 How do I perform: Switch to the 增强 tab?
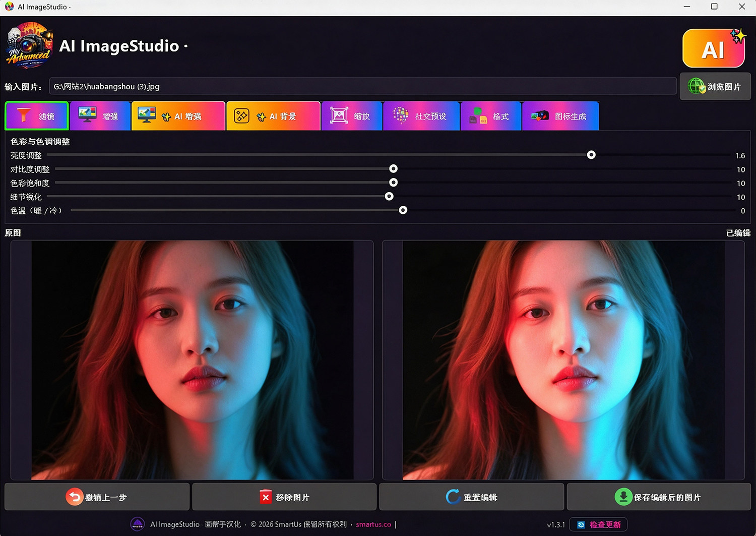point(100,116)
